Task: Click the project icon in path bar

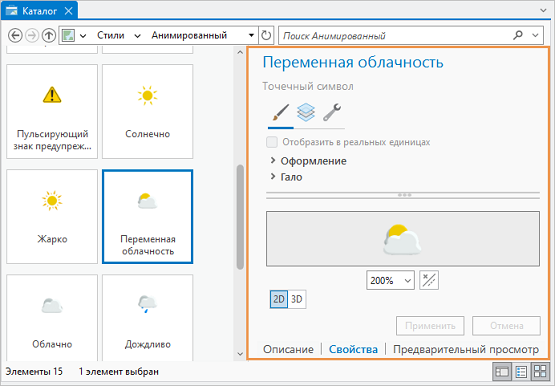Action: [x=68, y=35]
